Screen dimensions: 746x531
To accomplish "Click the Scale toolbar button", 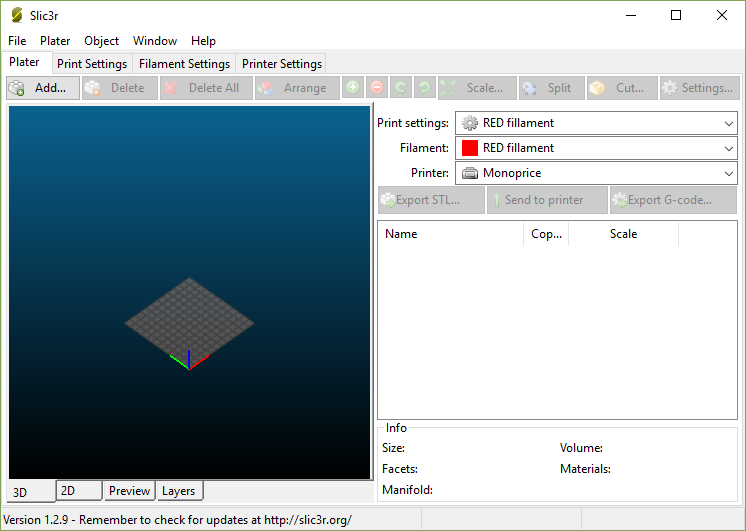I will (x=477, y=88).
